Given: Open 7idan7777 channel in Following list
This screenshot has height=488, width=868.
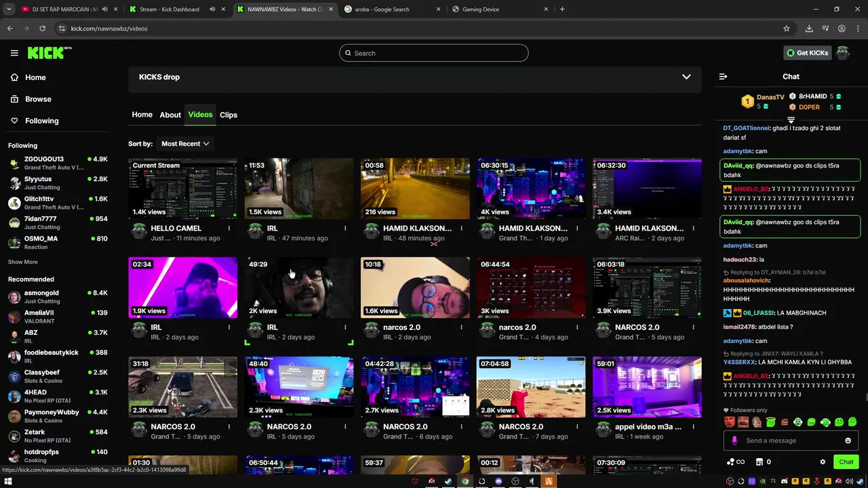Looking at the screenshot, I should point(58,222).
